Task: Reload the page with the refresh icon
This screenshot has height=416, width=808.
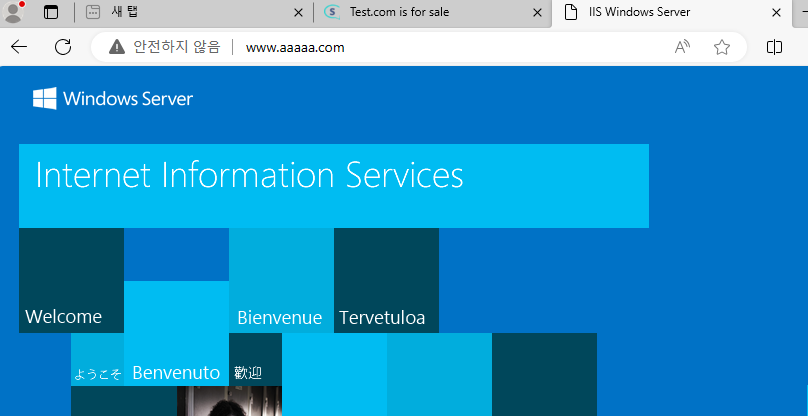Action: point(63,47)
